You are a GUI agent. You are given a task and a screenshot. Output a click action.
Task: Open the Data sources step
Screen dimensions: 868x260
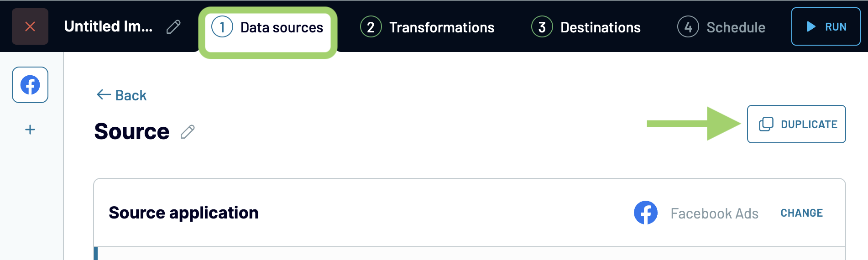tap(268, 27)
